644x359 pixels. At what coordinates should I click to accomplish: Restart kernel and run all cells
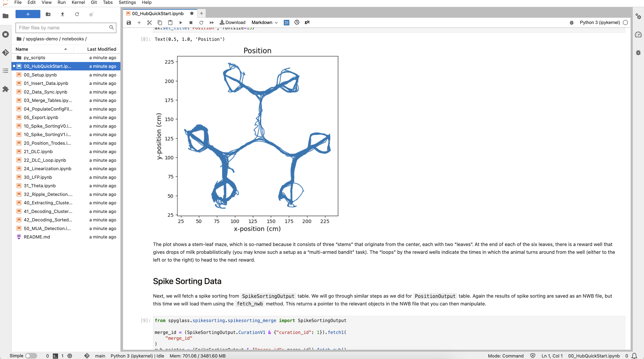tap(212, 22)
